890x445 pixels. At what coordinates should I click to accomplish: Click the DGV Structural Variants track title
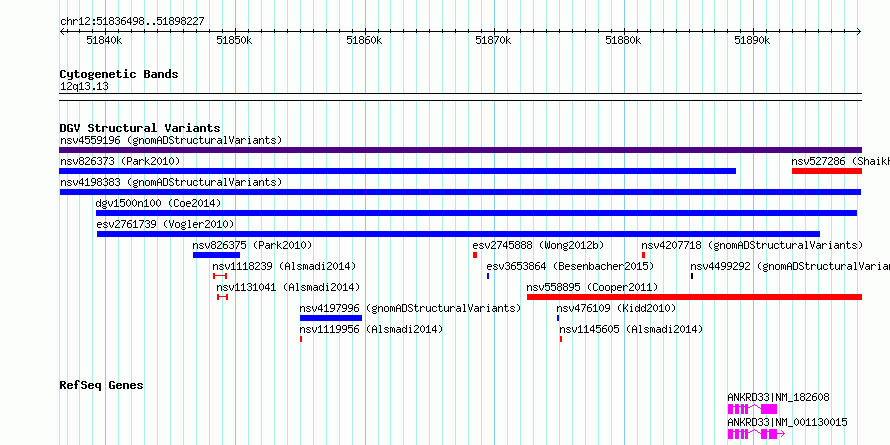tap(140, 128)
